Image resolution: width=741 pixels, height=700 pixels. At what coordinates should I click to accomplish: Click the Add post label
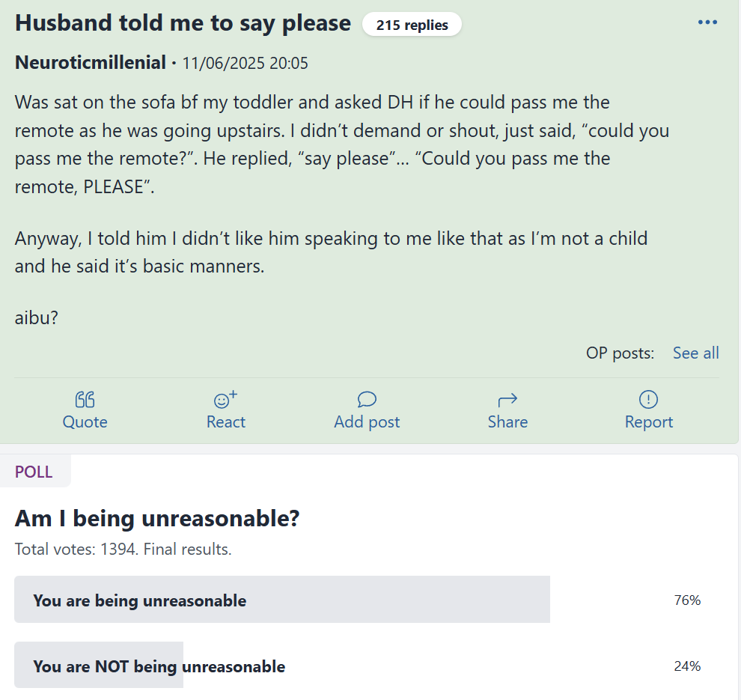367,421
